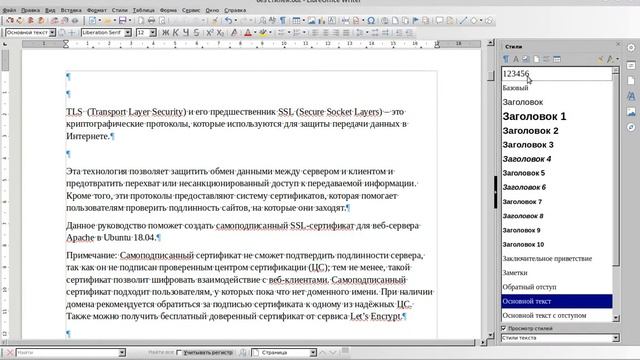640x360 pixels.
Task: Select 'Обратный отступ' style
Action: (x=557, y=287)
